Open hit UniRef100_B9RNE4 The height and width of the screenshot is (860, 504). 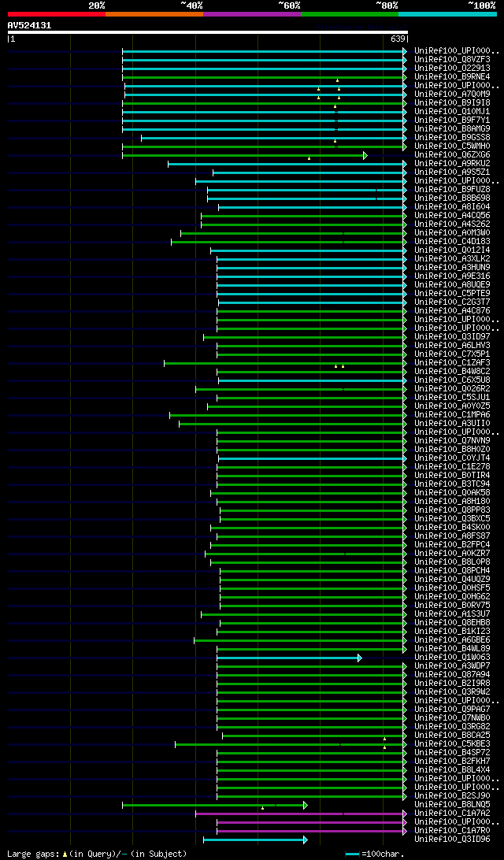coord(453,77)
